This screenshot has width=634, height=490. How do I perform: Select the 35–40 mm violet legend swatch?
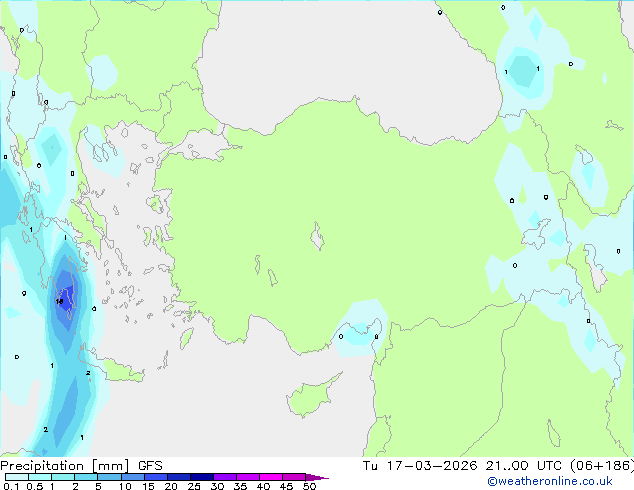click(248, 477)
